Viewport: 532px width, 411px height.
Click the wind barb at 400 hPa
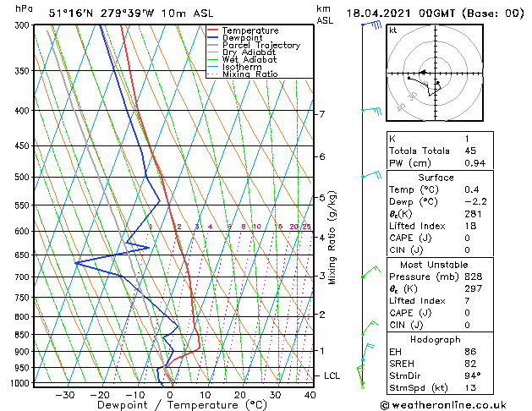click(x=371, y=110)
